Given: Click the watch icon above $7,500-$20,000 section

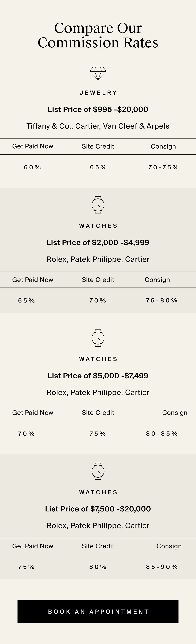Looking at the screenshot, I should (x=98, y=471).
